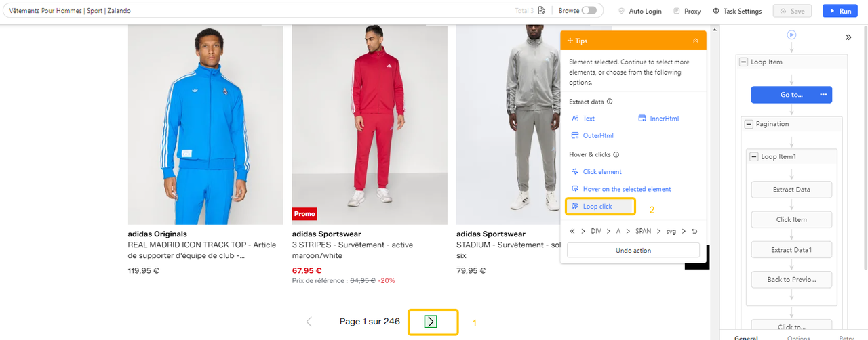Viewport: 868px width, 340px height.
Task: Collapse the Tips panel chevron
Action: (695, 41)
